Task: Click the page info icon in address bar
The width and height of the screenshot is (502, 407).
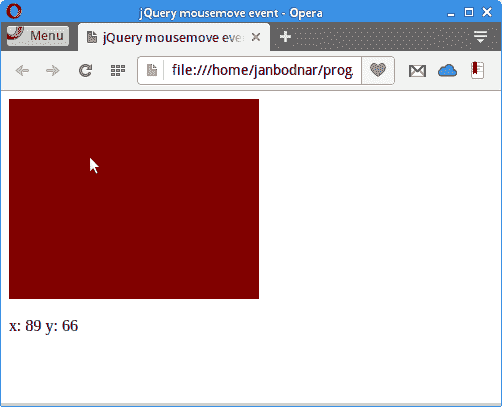Action: (152, 70)
